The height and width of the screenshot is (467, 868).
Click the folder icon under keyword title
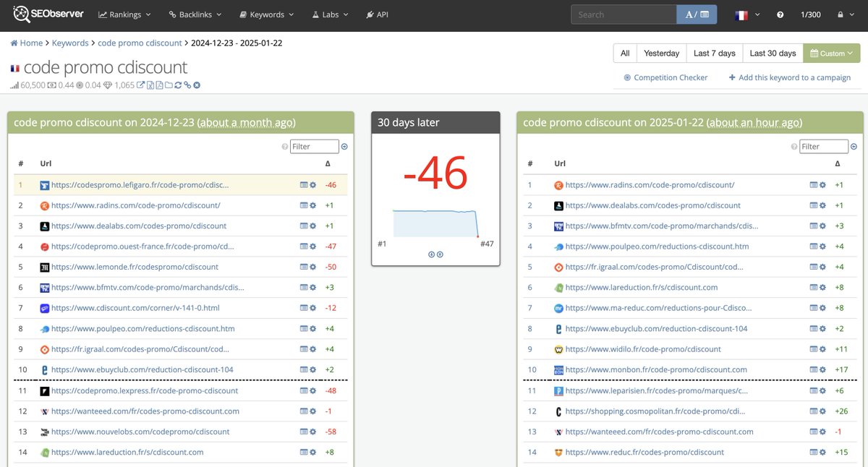click(169, 85)
